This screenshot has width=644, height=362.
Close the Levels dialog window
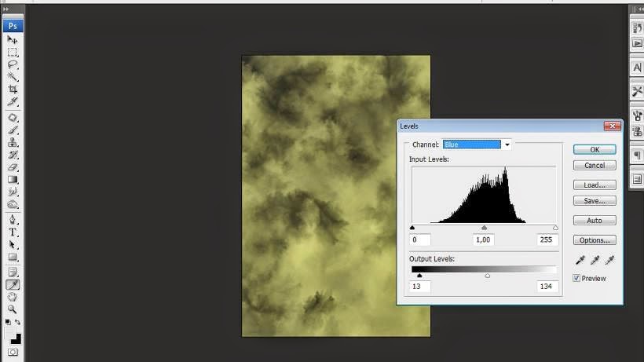[x=612, y=126]
